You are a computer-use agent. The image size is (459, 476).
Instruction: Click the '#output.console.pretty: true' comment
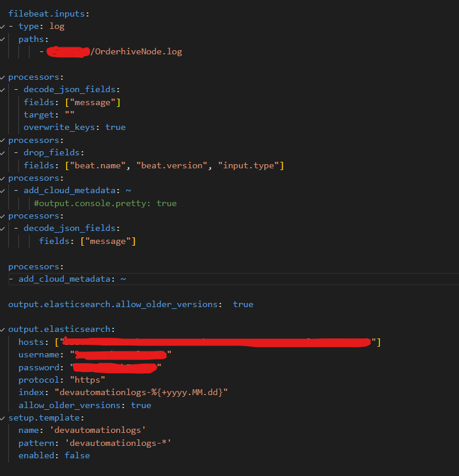[x=105, y=203]
